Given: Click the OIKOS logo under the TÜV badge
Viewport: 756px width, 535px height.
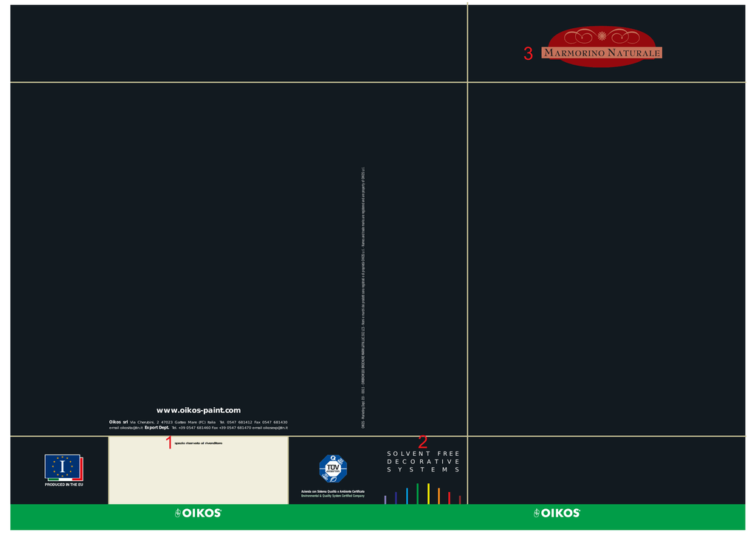Looking at the screenshot, I should click(x=198, y=513).
